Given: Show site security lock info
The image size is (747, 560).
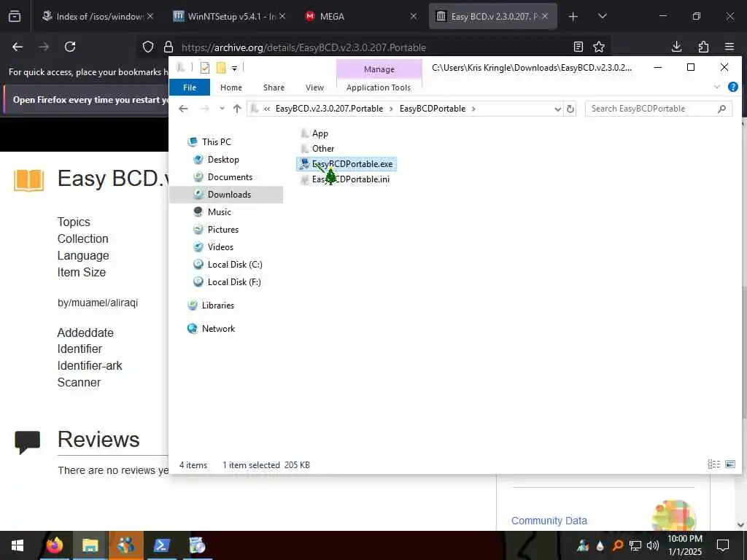Looking at the screenshot, I should pos(169,47).
